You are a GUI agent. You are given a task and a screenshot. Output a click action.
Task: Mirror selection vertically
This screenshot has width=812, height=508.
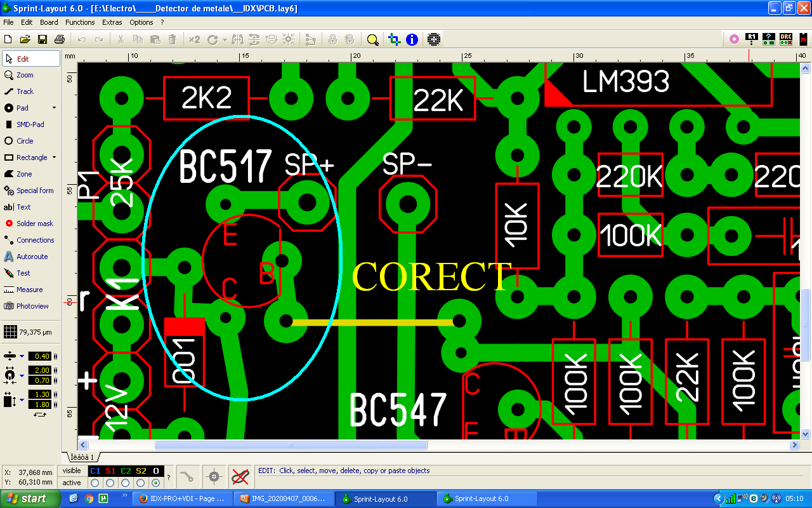click(255, 39)
